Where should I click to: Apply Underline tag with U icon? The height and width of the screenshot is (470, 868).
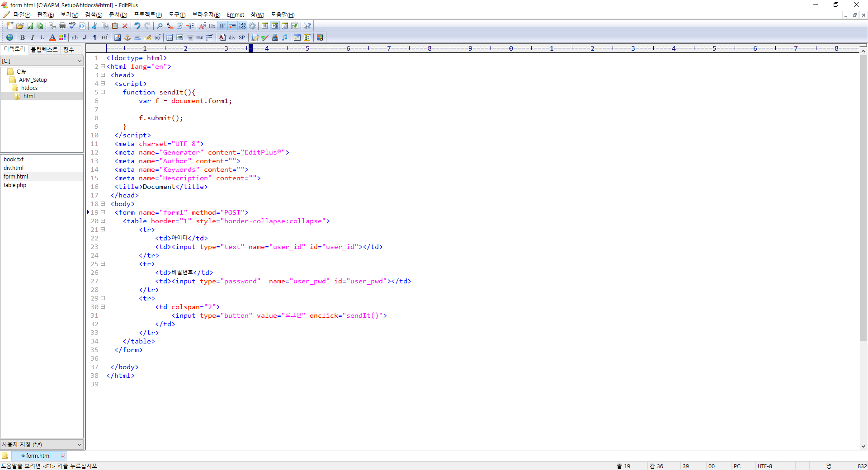point(42,38)
